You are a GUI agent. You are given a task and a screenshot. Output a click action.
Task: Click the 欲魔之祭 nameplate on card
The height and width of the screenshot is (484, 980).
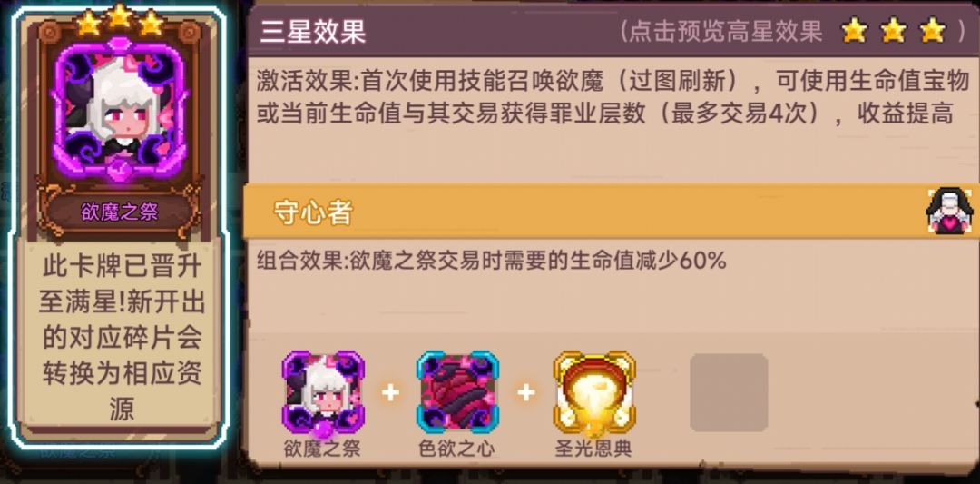click(x=120, y=212)
